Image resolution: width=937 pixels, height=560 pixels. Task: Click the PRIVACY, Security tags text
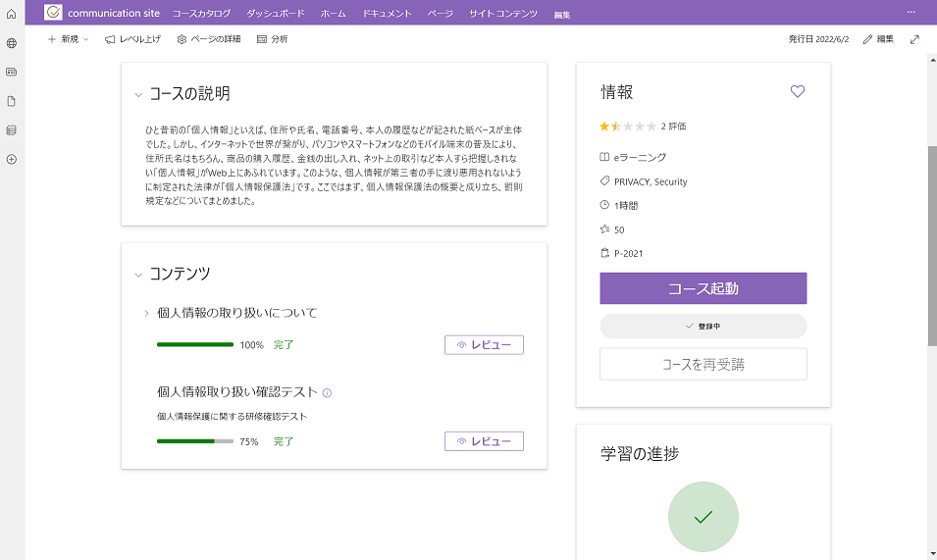coord(651,181)
